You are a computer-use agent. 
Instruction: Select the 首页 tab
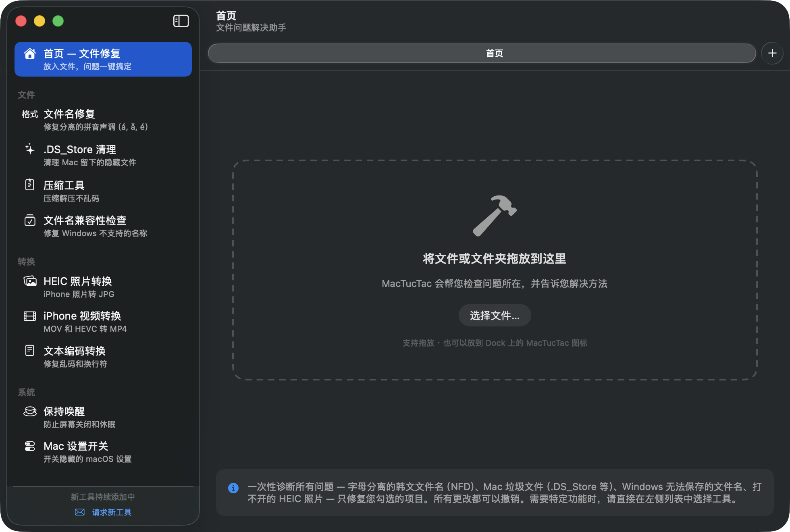pos(482,53)
